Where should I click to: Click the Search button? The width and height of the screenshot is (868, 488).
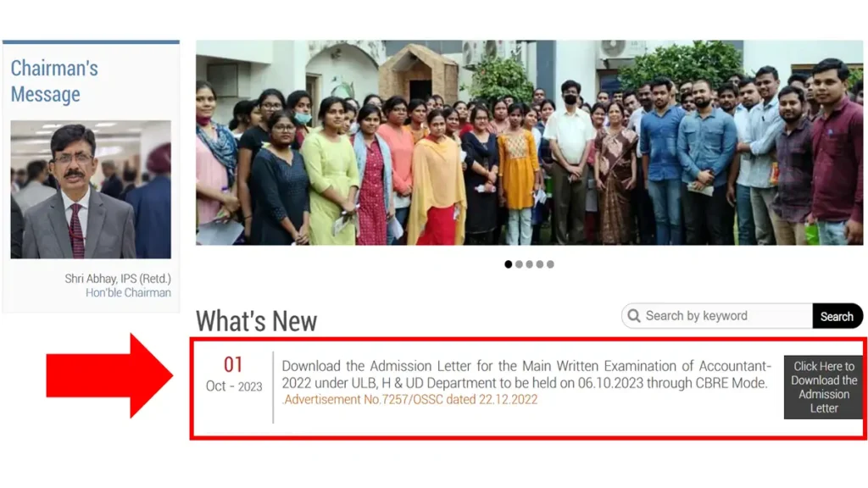click(x=837, y=316)
